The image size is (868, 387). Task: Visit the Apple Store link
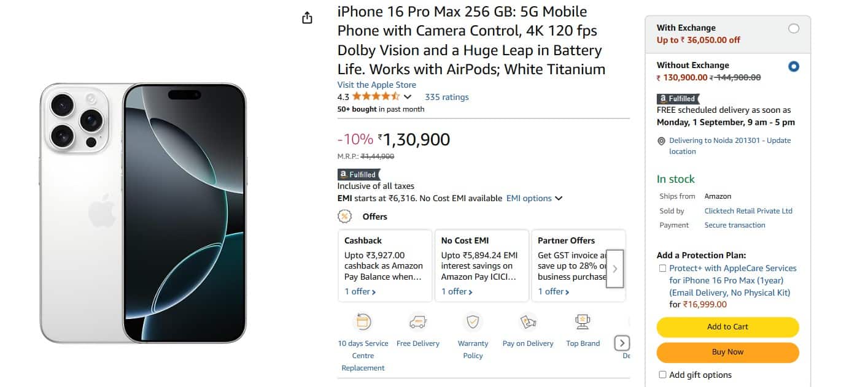[x=376, y=85]
